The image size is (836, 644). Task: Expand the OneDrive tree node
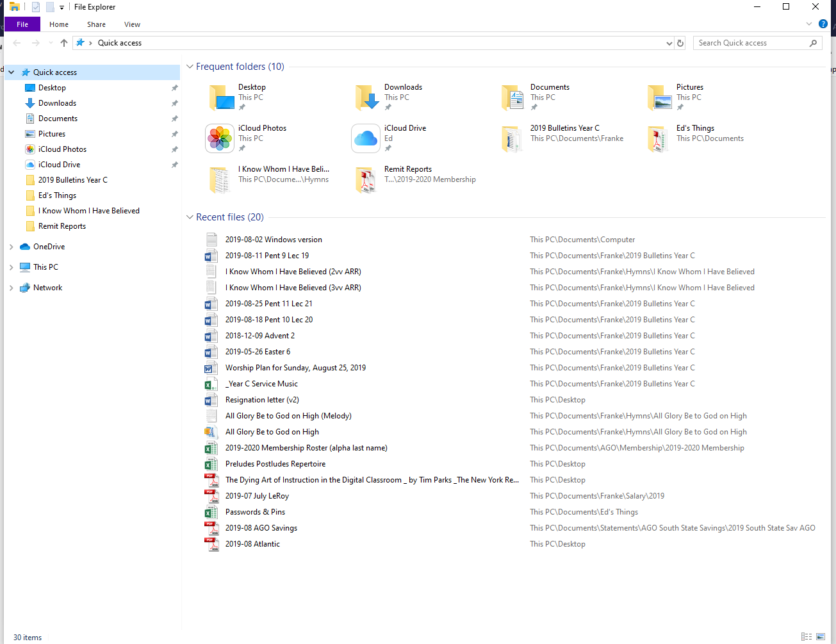[x=12, y=247]
